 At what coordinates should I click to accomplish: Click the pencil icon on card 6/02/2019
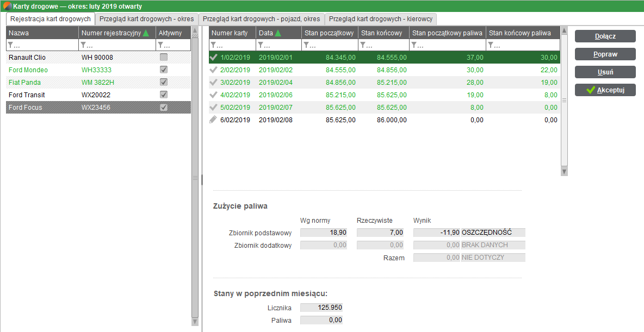coord(213,120)
